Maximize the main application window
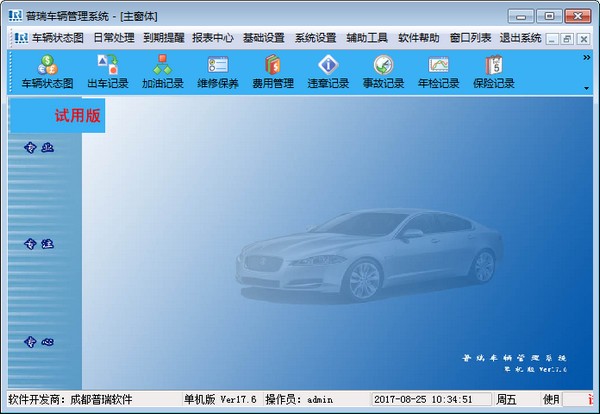600x414 pixels. click(x=549, y=16)
